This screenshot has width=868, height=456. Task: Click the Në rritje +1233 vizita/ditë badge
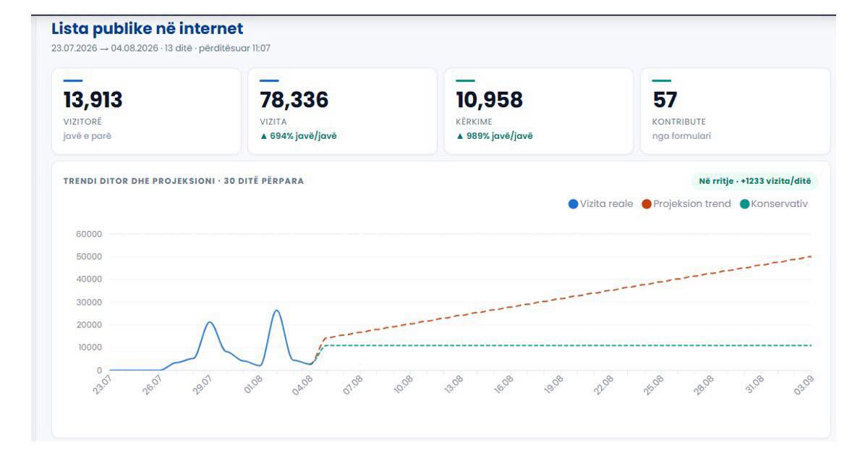(755, 181)
